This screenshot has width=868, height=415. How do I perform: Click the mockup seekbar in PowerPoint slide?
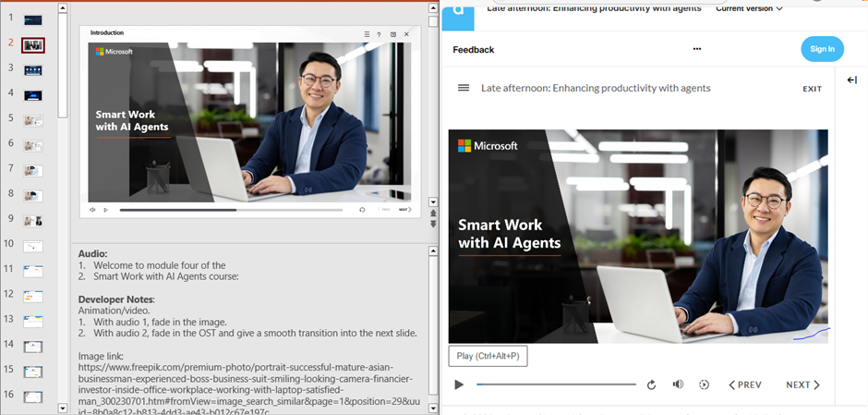point(231,210)
